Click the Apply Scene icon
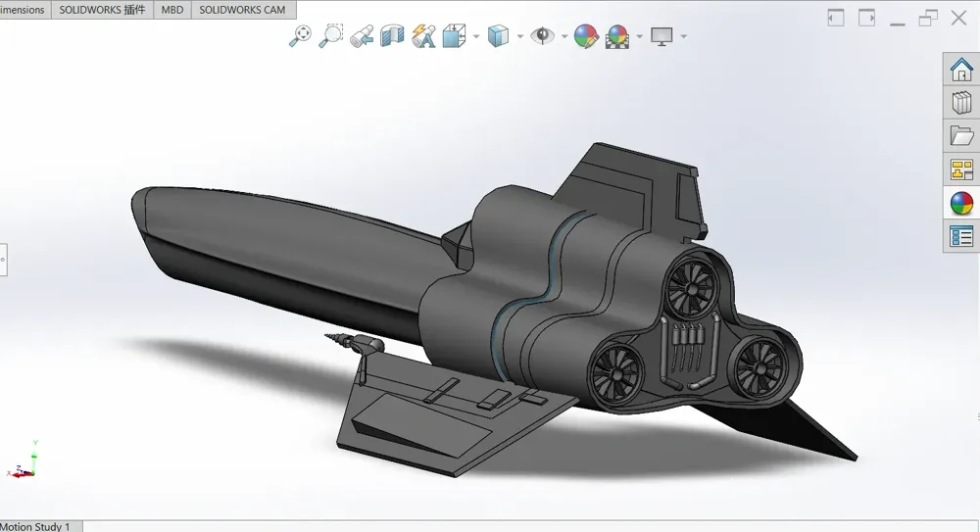The width and height of the screenshot is (980, 532). click(617, 36)
